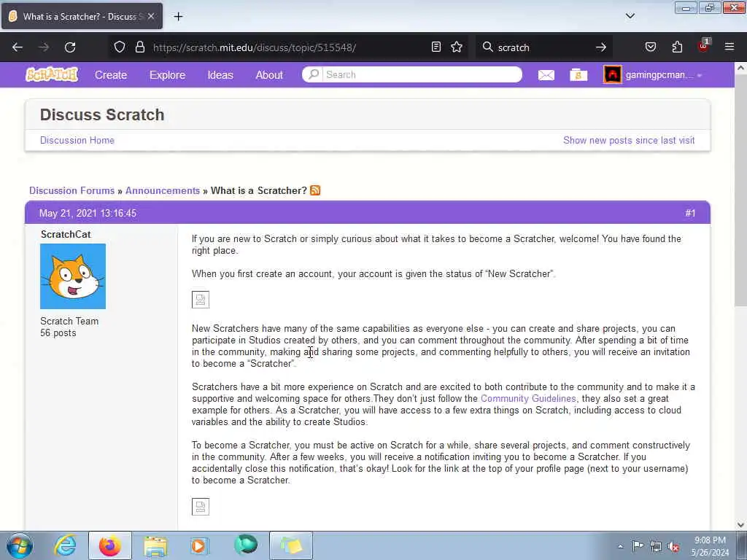The height and width of the screenshot is (560, 747).
Task: Open the Explore menu item
Action: pyautogui.click(x=167, y=75)
